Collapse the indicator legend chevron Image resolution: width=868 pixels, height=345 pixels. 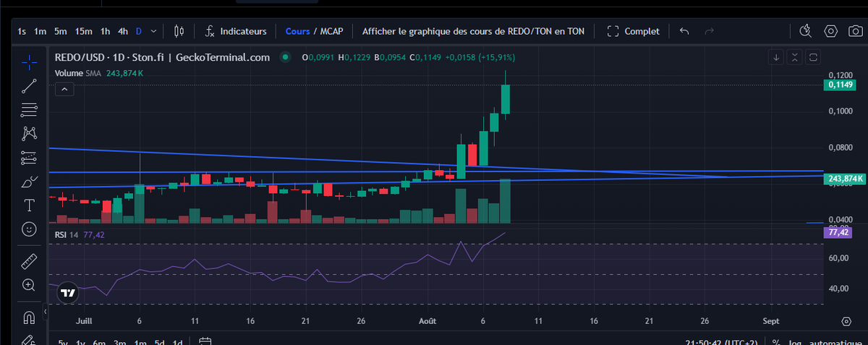[x=64, y=89]
